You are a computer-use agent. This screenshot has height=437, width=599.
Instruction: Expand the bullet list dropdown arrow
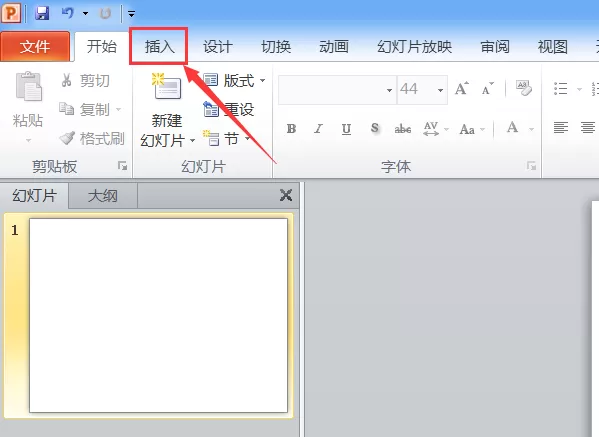point(579,90)
